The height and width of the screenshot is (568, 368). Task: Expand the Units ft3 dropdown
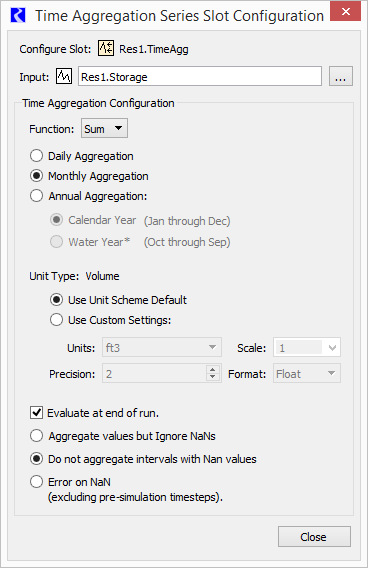(x=162, y=347)
